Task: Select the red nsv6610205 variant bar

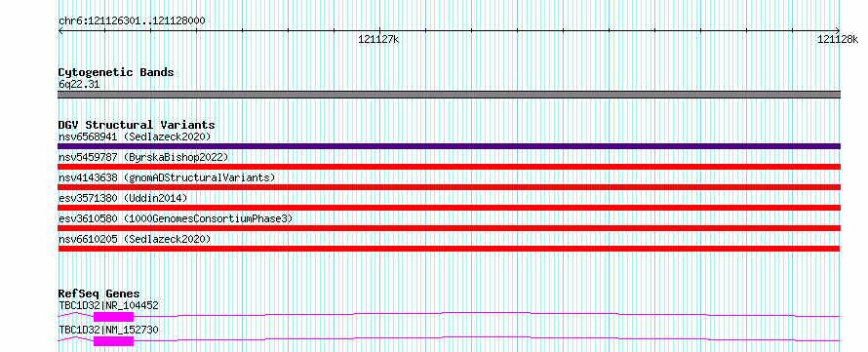Action: point(449,249)
